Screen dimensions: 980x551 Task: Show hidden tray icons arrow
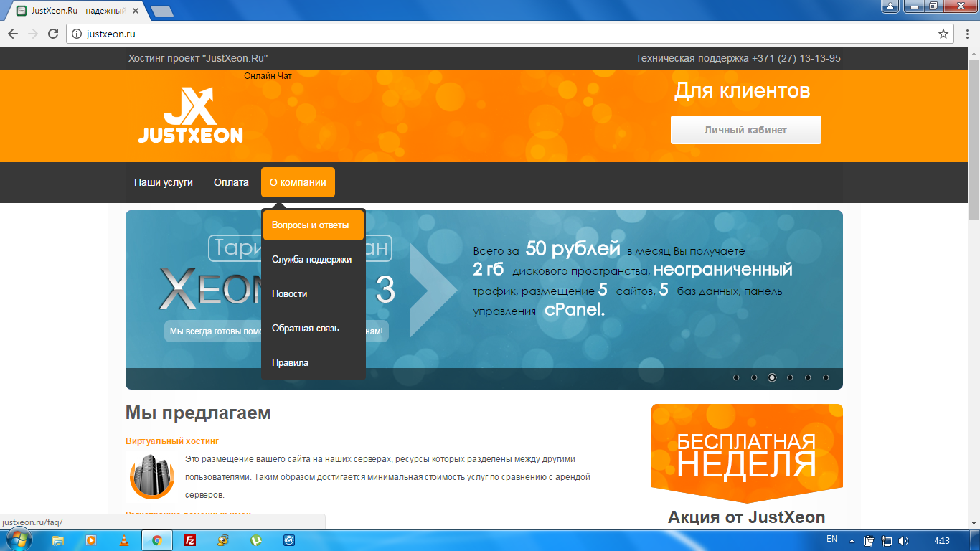852,541
